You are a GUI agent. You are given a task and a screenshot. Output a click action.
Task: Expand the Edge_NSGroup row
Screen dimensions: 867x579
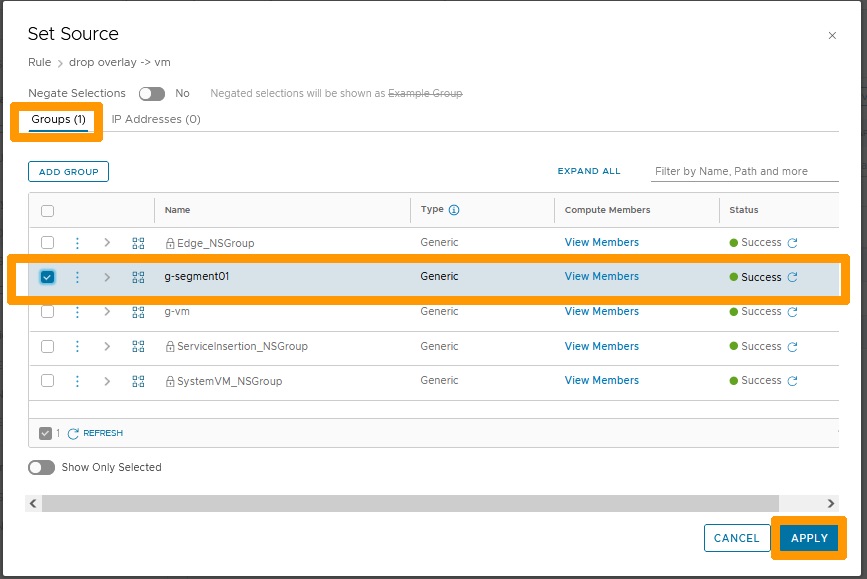[x=107, y=242]
